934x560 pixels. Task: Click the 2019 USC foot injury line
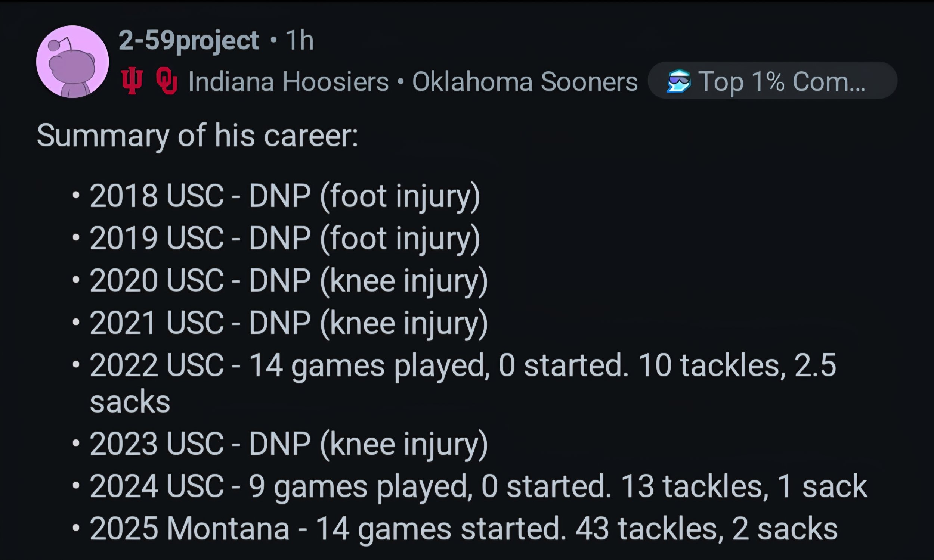(x=285, y=238)
